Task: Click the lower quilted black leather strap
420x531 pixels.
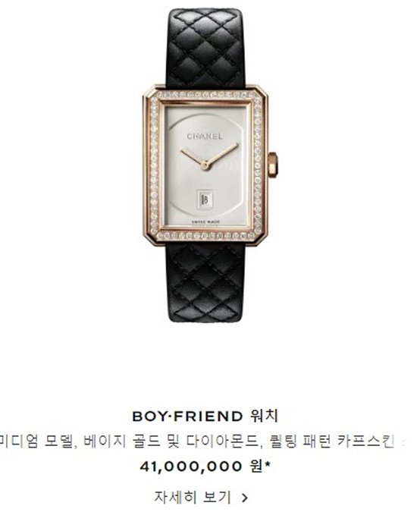Action: [x=205, y=282]
